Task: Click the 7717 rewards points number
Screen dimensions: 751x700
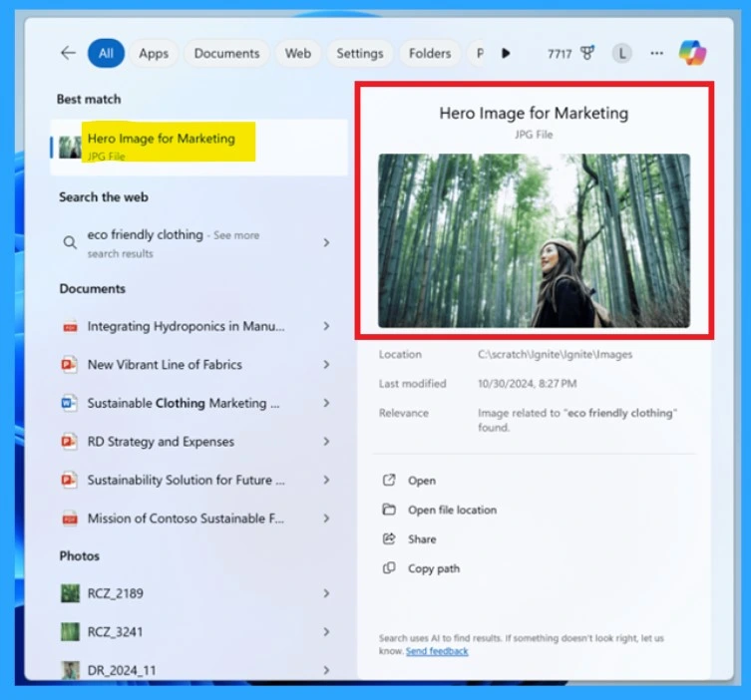Action: (560, 54)
